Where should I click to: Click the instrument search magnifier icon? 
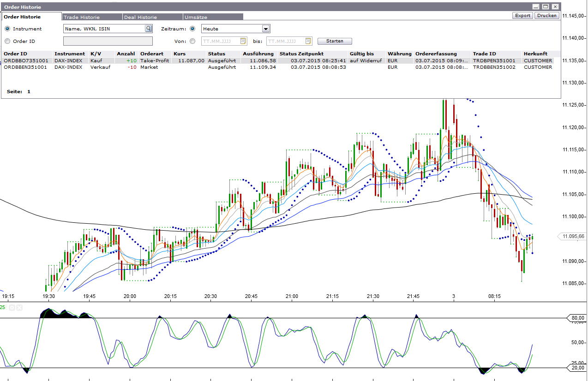(x=148, y=29)
